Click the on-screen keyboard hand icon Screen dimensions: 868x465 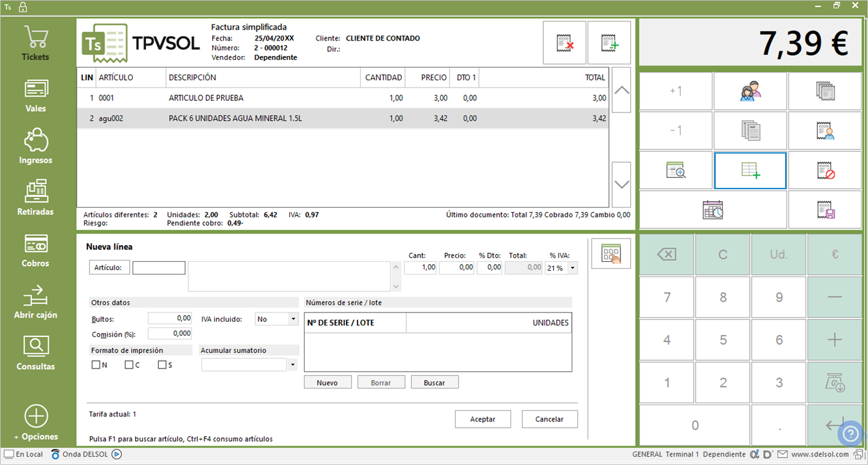[x=611, y=253]
